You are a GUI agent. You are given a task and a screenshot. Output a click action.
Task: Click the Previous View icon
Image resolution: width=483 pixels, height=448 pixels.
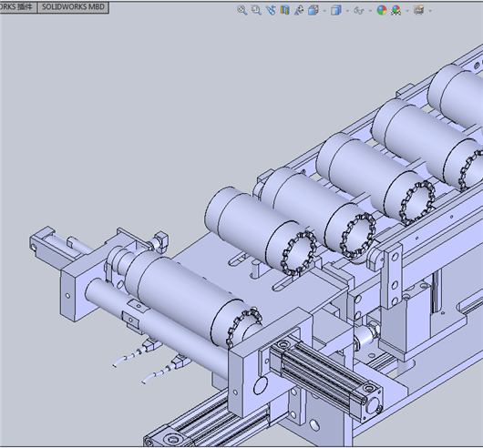coord(271,10)
